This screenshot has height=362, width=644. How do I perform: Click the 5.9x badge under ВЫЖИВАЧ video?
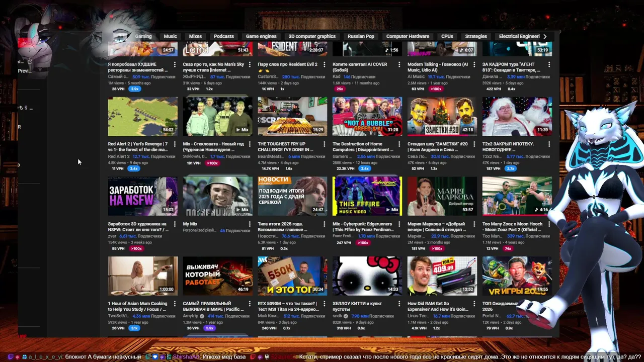coord(210,328)
